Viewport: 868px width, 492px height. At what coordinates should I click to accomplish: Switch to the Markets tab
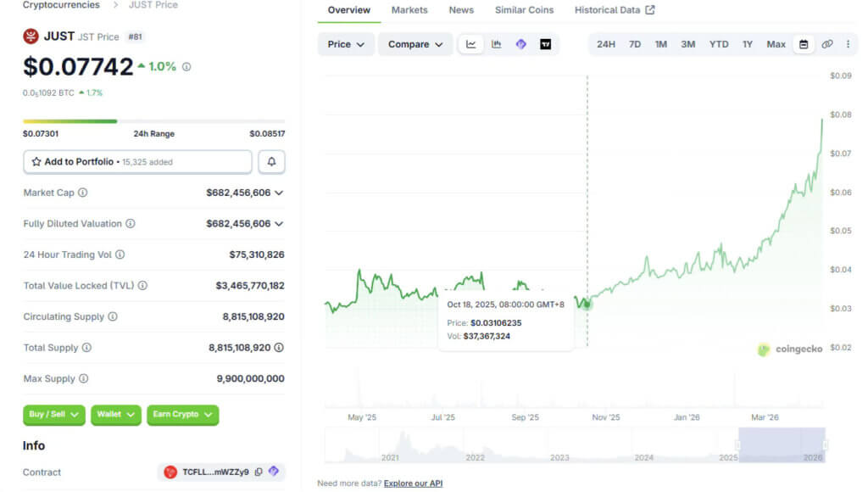409,10
